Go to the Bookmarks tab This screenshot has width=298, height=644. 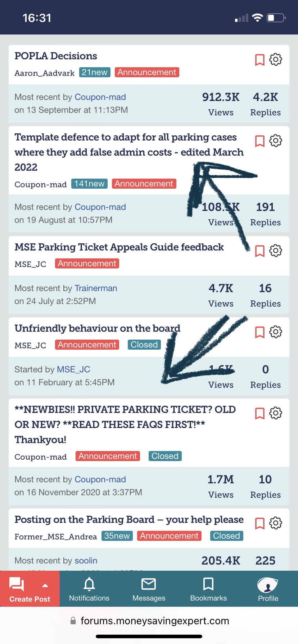[208, 589]
